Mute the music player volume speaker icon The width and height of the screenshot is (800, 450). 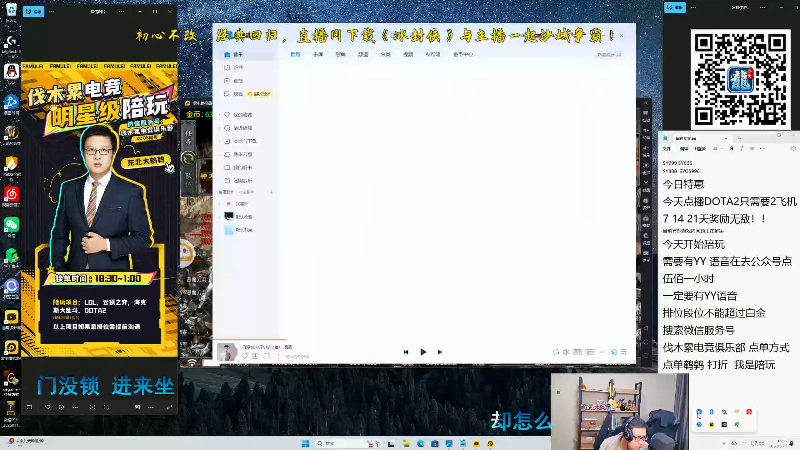[x=566, y=352]
